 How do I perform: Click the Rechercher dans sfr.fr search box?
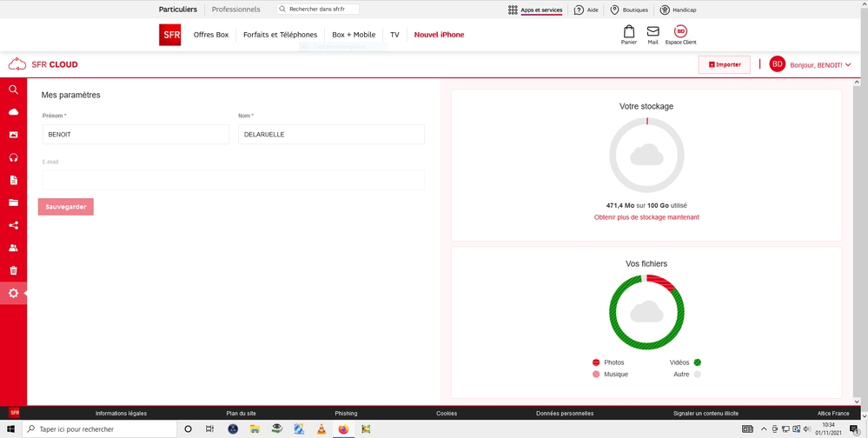coord(318,10)
